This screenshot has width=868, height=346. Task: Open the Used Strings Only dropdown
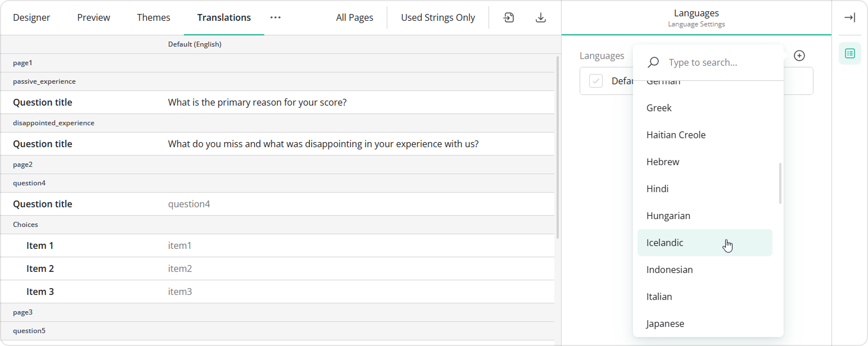[437, 17]
